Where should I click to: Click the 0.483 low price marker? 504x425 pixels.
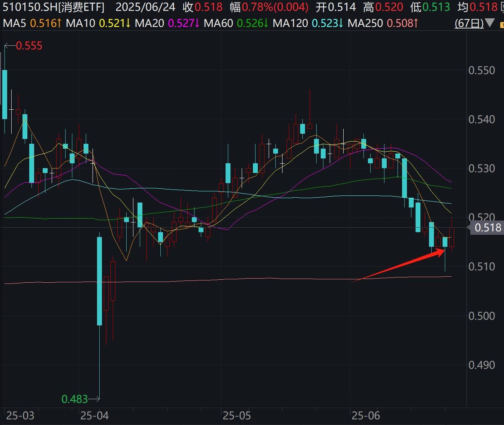pyautogui.click(x=75, y=399)
